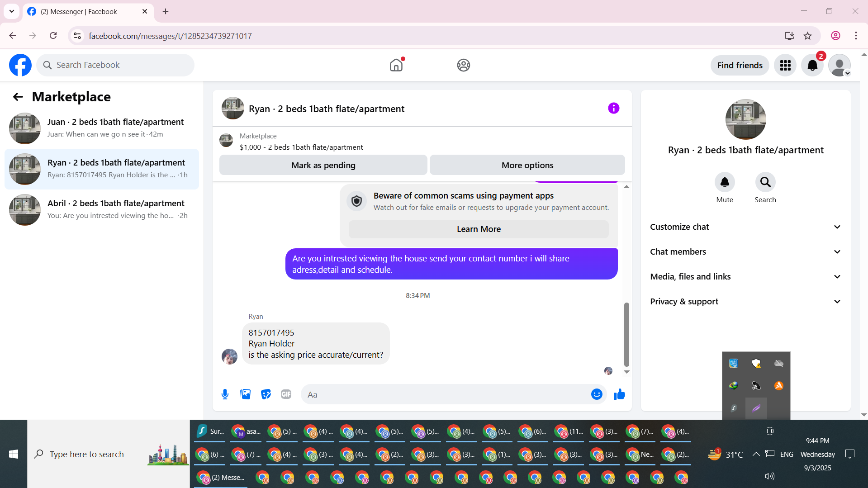Viewport: 868px width, 488px height.
Task: Click the chat vertical scrollbar thumb
Action: pos(626,335)
